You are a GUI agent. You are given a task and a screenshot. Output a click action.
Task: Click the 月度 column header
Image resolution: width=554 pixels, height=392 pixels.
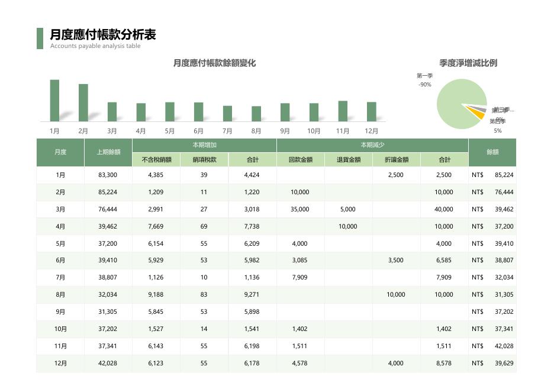click(60, 152)
